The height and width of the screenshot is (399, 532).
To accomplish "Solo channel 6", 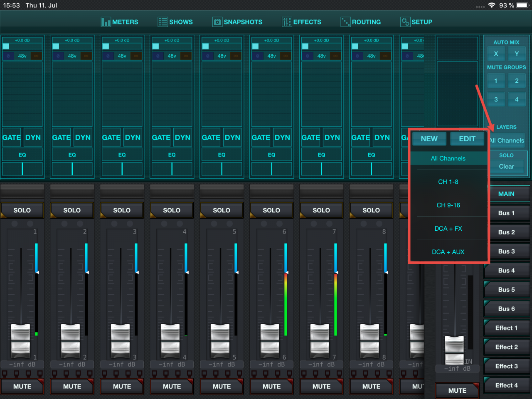I will [271, 210].
